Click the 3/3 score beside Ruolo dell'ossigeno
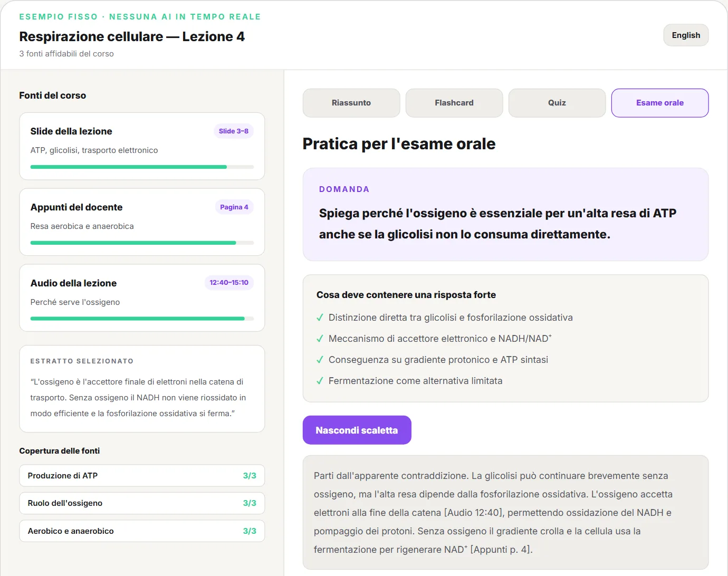728x576 pixels. pyautogui.click(x=250, y=503)
